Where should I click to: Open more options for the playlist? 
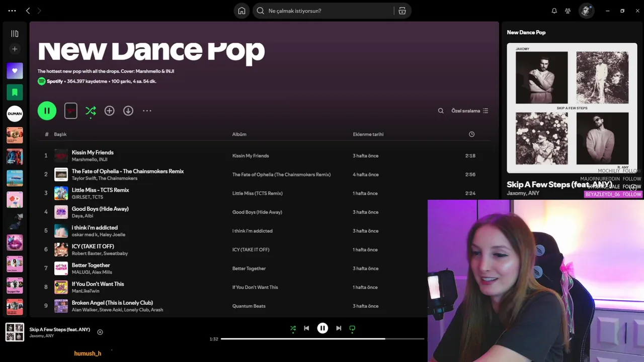147,111
